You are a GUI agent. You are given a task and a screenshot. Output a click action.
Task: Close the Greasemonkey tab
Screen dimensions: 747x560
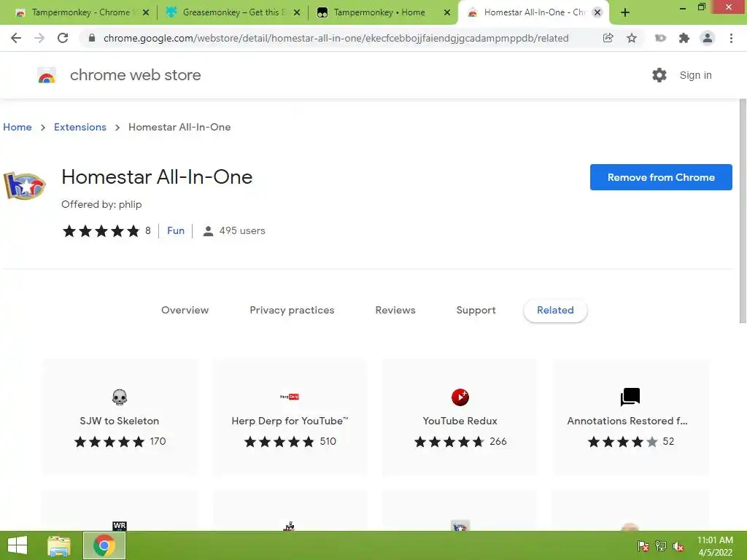[x=297, y=13]
